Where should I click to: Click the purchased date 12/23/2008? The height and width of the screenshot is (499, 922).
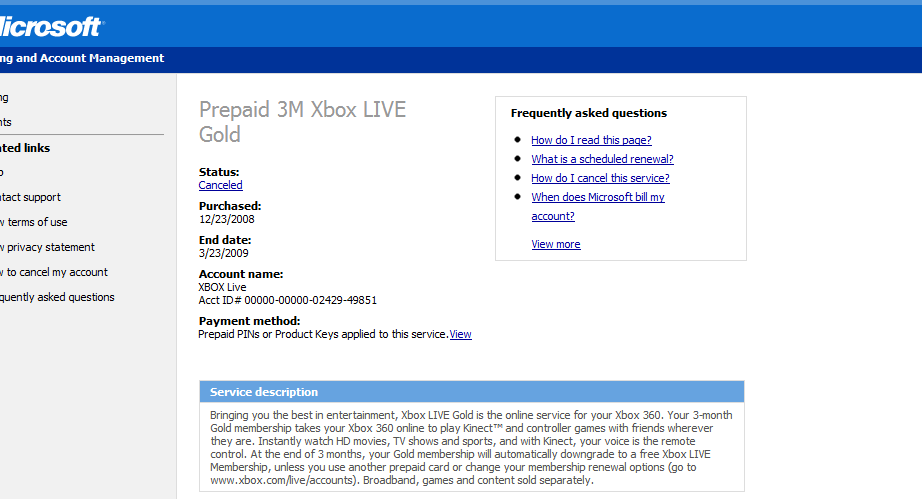(226, 219)
